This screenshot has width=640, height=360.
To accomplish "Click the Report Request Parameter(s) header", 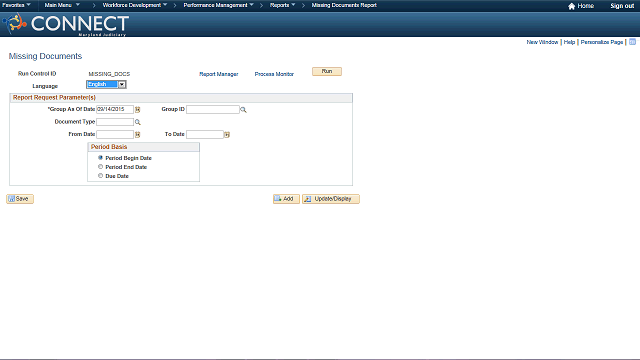I will point(54,98).
